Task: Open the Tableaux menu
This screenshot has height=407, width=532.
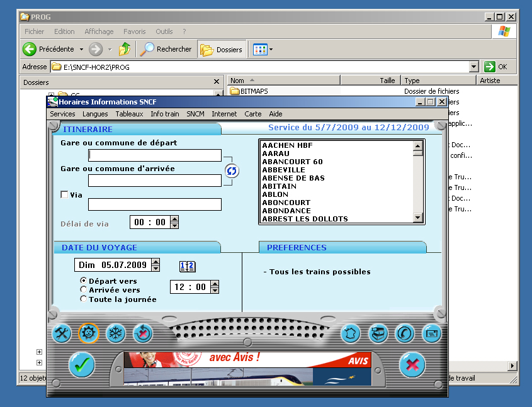Action: (x=129, y=114)
